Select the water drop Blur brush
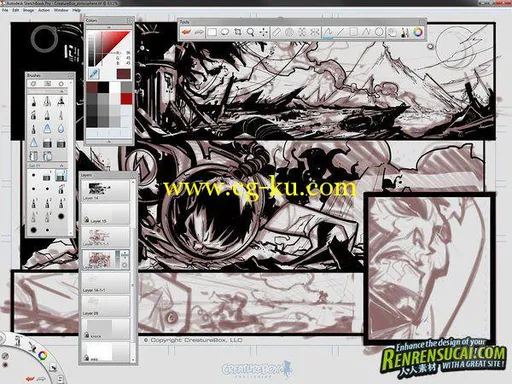Viewport: 512px width, 384px height. (x=61, y=129)
